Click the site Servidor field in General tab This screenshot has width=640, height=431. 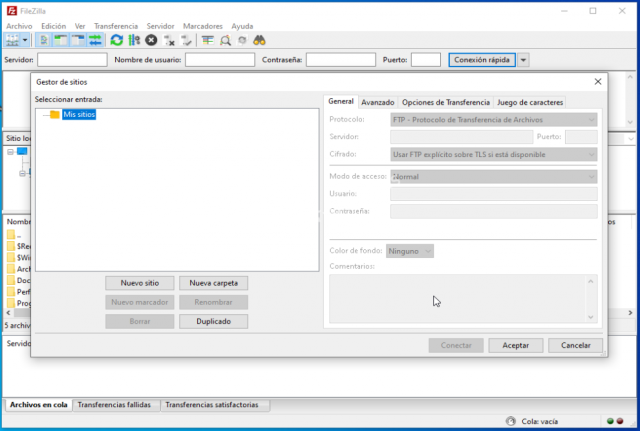click(x=462, y=137)
